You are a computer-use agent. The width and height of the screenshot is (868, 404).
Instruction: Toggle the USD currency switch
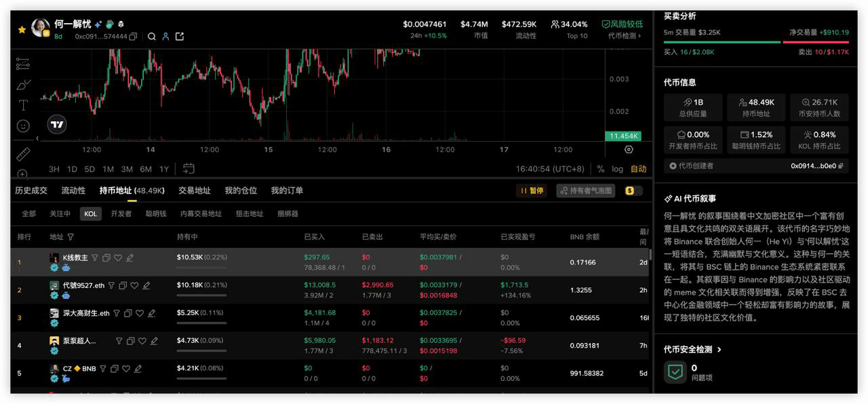633,191
